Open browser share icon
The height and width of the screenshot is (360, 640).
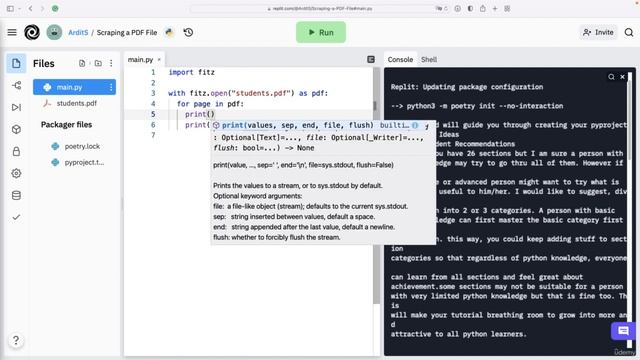[482, 8]
